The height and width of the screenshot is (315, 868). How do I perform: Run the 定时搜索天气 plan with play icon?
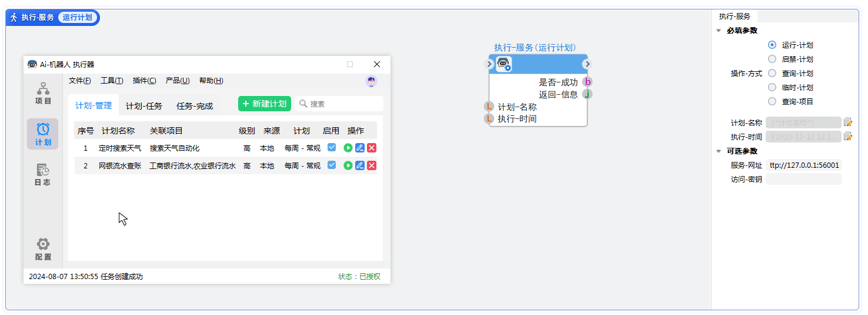[x=348, y=148]
